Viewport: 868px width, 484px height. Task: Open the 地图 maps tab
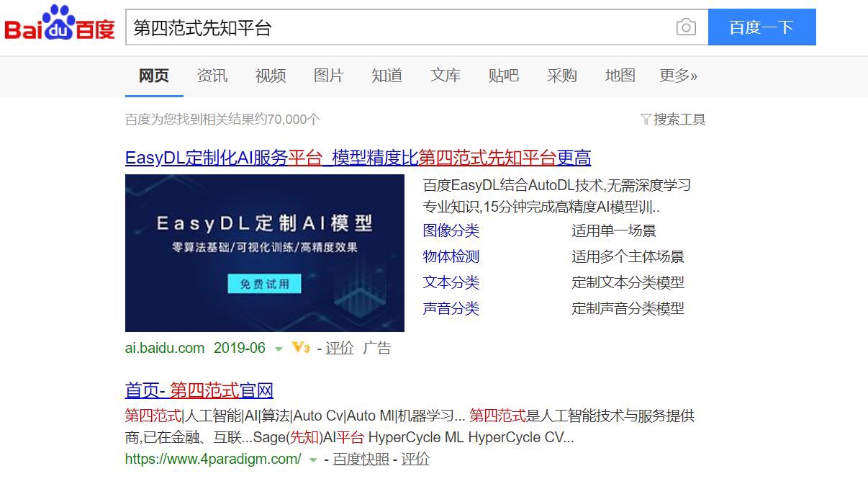(620, 76)
